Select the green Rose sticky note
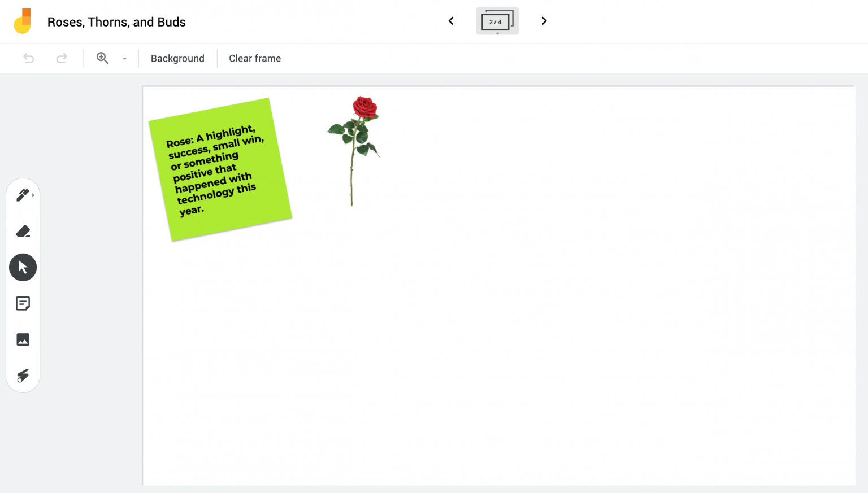This screenshot has width=868, height=493. 219,169
